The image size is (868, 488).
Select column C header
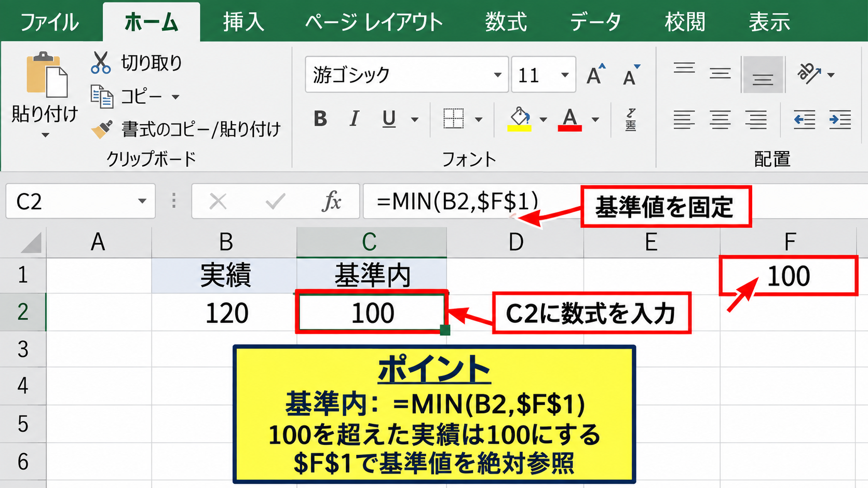[371, 242]
